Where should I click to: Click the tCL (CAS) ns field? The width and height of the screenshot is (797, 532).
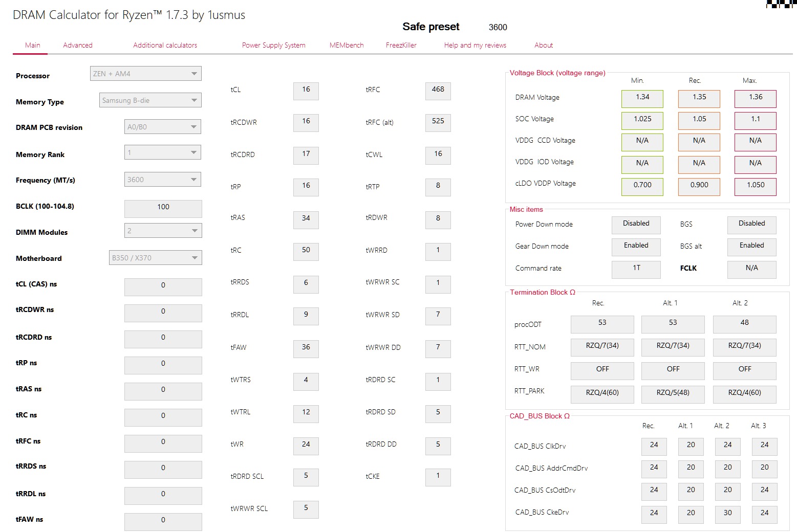click(163, 287)
